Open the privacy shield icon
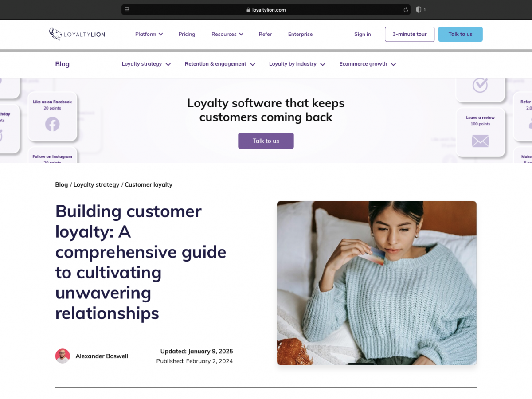The width and height of the screenshot is (532, 399). click(418, 10)
